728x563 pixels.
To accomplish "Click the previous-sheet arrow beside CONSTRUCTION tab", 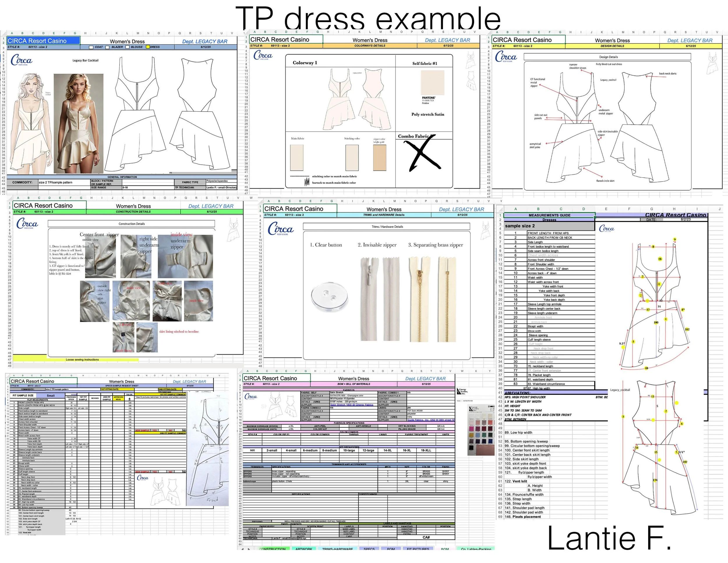I will 242,548.
